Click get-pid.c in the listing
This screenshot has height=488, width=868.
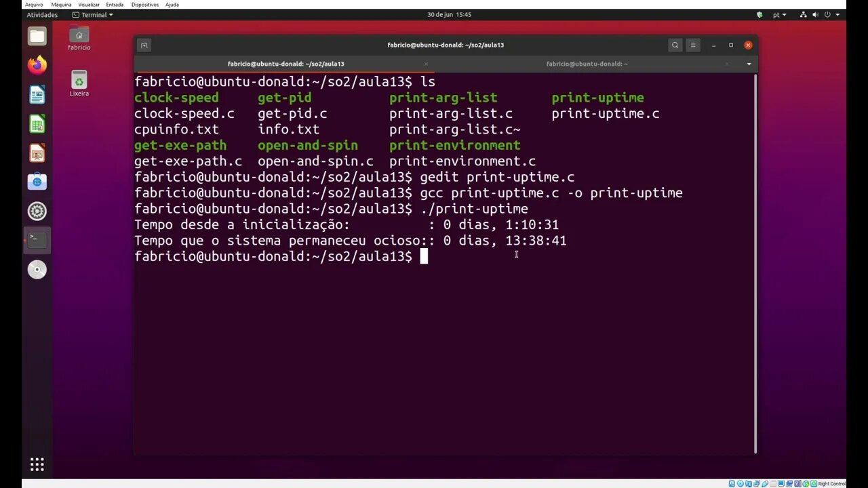[292, 114]
